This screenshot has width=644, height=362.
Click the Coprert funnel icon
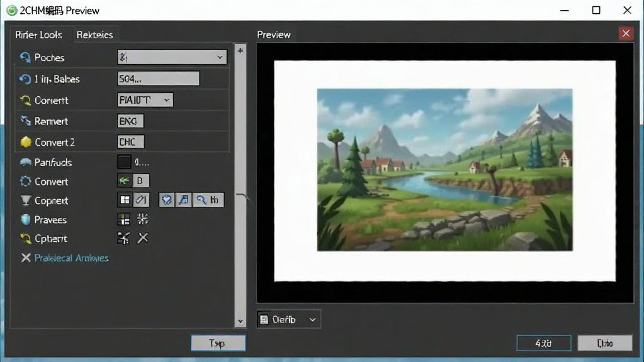(25, 200)
